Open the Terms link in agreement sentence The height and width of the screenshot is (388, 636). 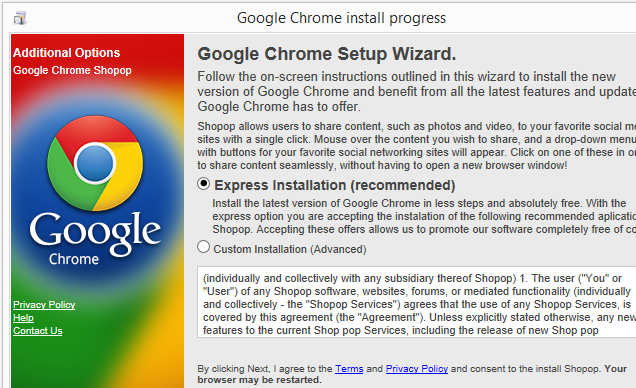click(349, 369)
